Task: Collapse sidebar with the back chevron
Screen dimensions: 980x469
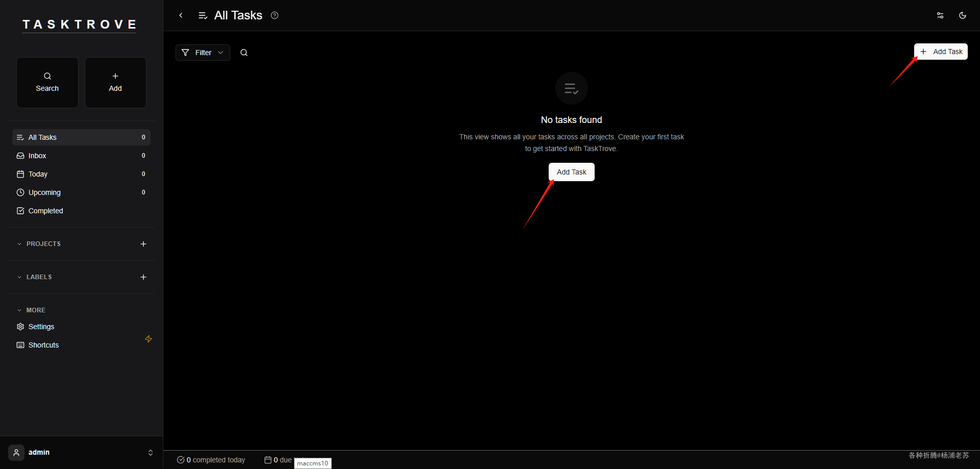Action: point(181,15)
